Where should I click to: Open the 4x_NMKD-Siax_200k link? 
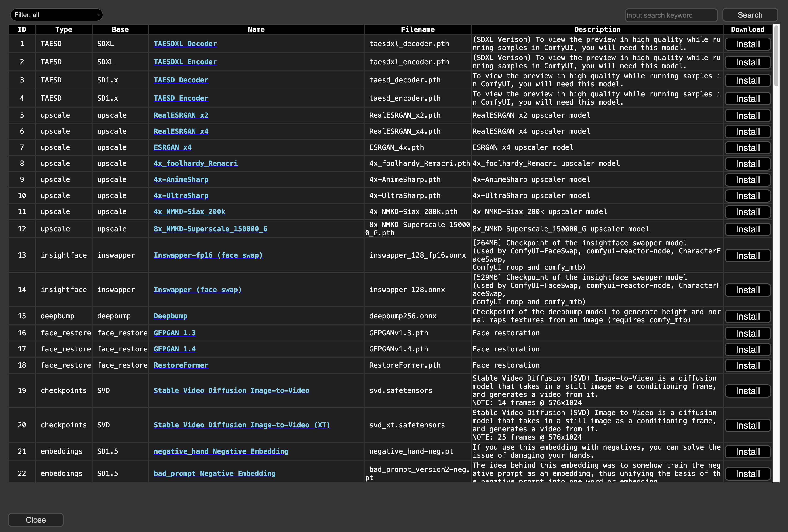(x=189, y=212)
